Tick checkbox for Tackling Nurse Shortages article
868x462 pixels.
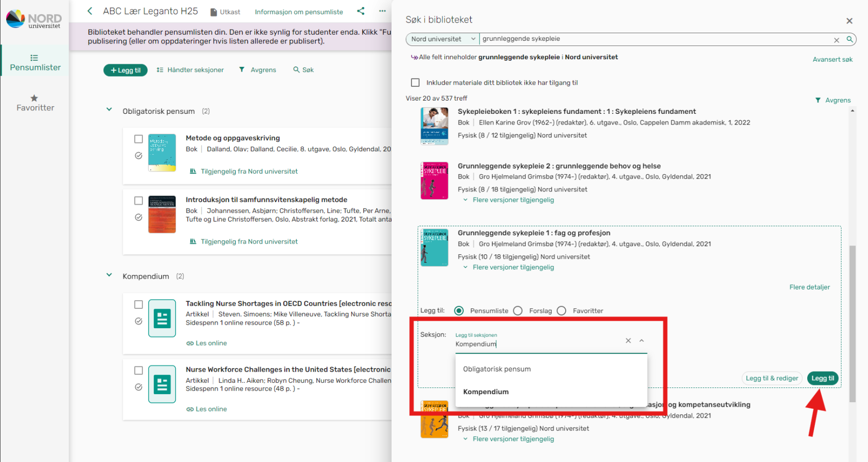point(138,304)
